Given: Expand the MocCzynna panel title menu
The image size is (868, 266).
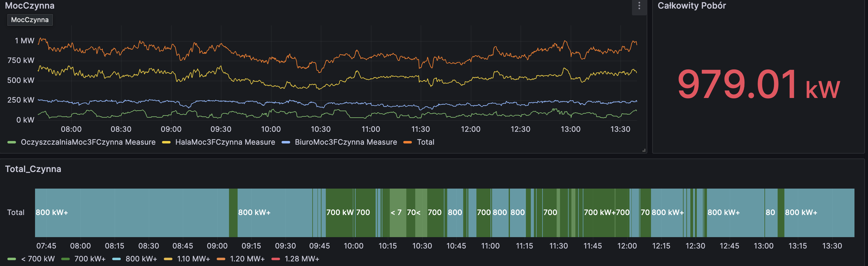Looking at the screenshot, I should 30,6.
